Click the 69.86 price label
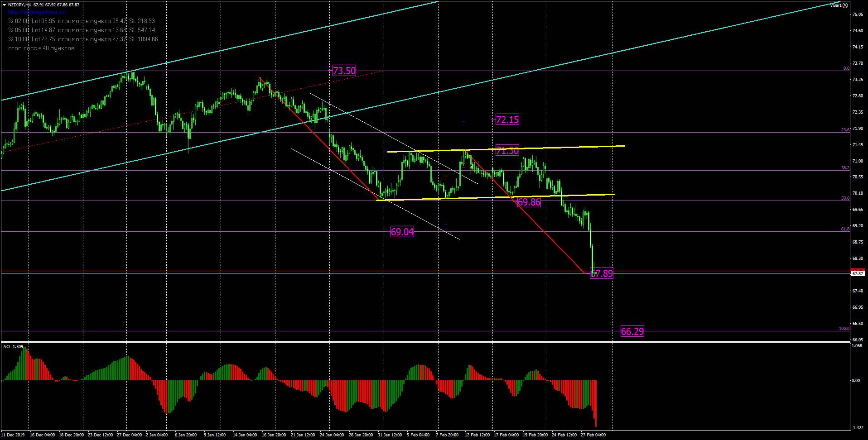The image size is (868, 440). (x=529, y=202)
